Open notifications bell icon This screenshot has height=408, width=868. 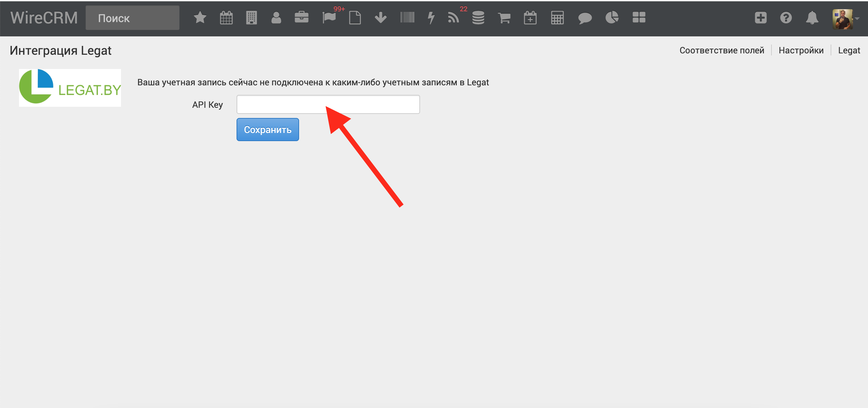[x=812, y=18]
